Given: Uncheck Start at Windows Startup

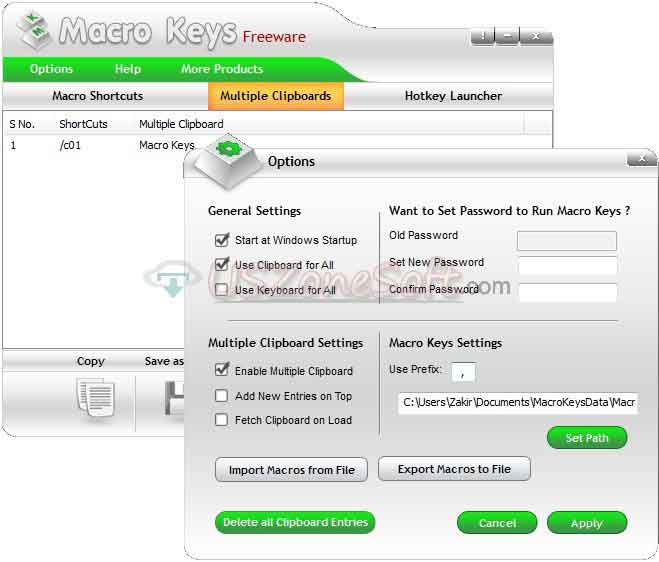Looking at the screenshot, I should tap(221, 240).
